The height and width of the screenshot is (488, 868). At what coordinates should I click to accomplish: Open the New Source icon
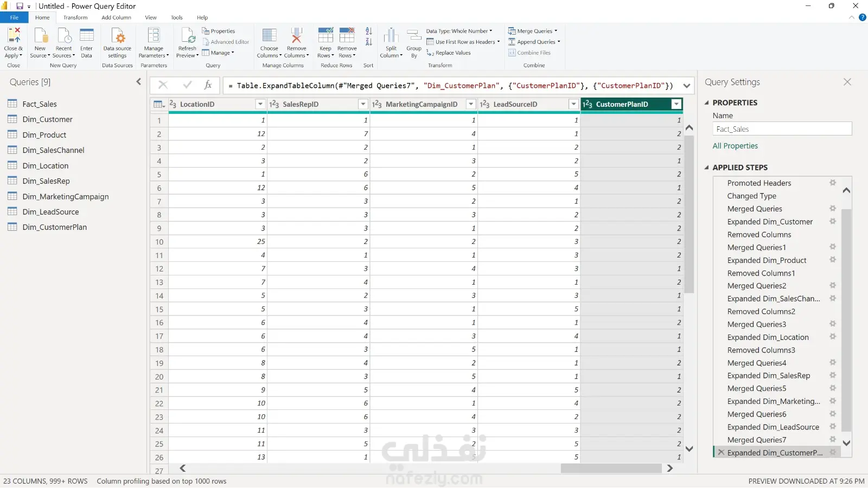40,36
